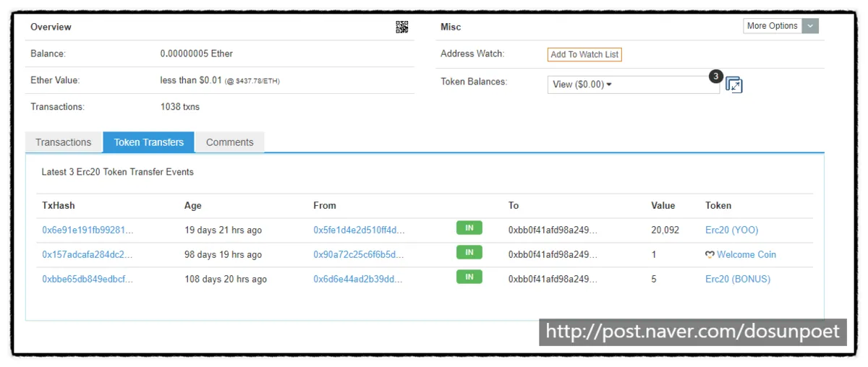Click the IN badge for Welcome Coin transfer
Viewport: 868px width, 367px height.
(x=469, y=253)
